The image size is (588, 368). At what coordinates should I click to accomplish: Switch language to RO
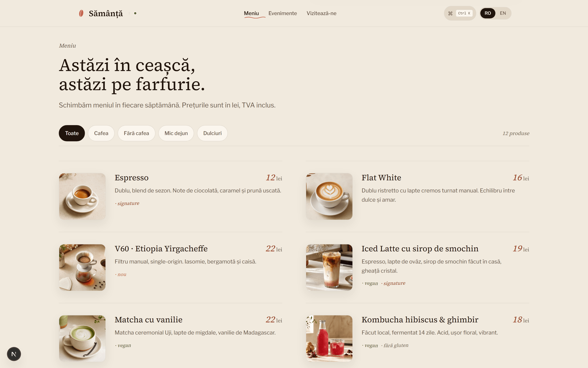[488, 13]
